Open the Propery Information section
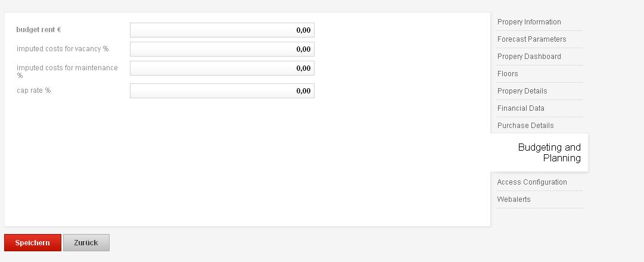Viewport: 644px width, 262px height. point(529,22)
